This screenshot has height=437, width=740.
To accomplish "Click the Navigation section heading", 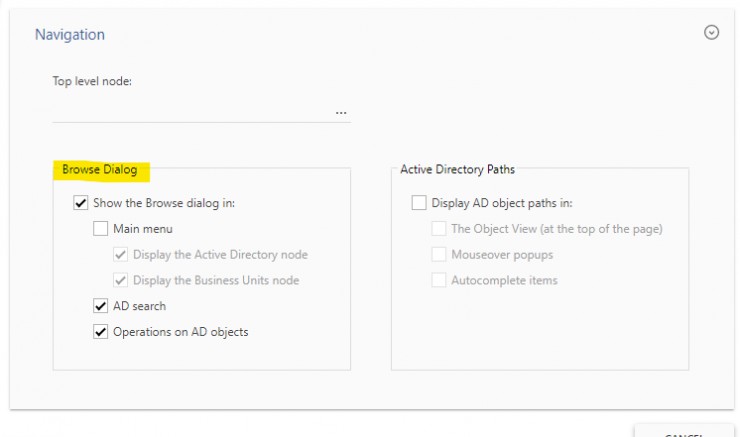I will coord(70,34).
